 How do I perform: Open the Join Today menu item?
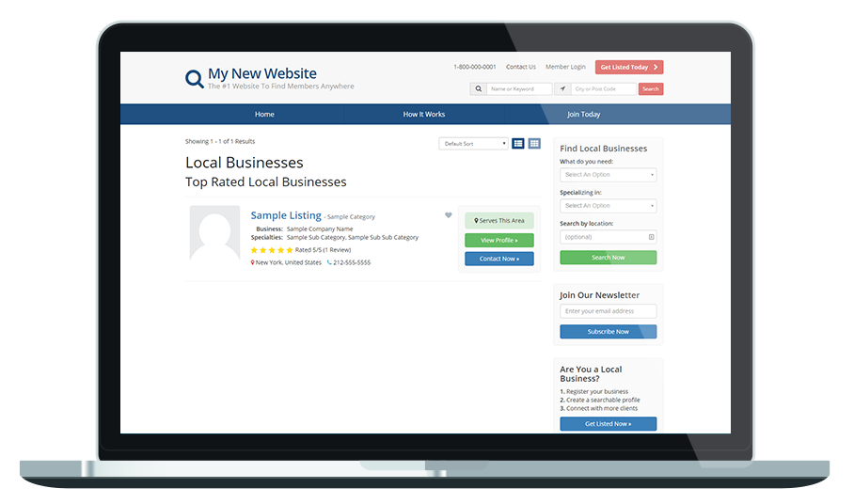tap(583, 115)
